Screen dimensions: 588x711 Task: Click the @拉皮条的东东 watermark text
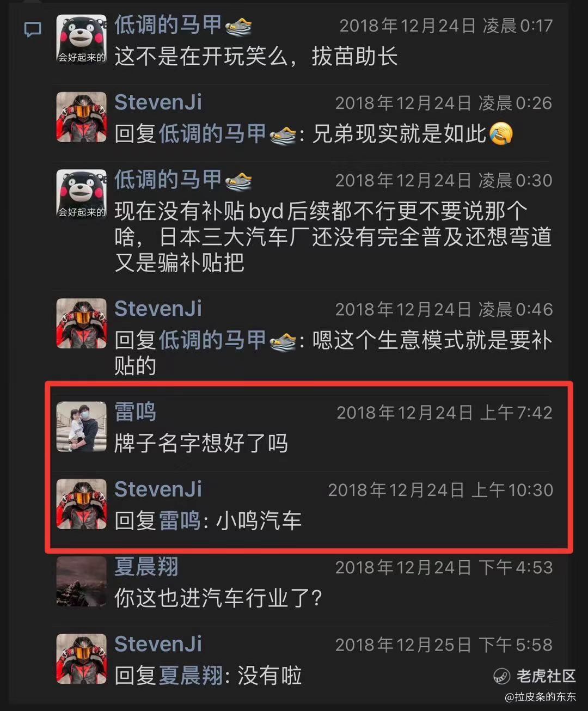pos(540,697)
